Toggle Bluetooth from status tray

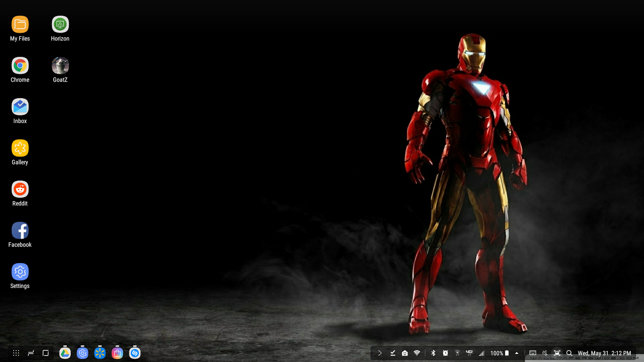point(433,353)
